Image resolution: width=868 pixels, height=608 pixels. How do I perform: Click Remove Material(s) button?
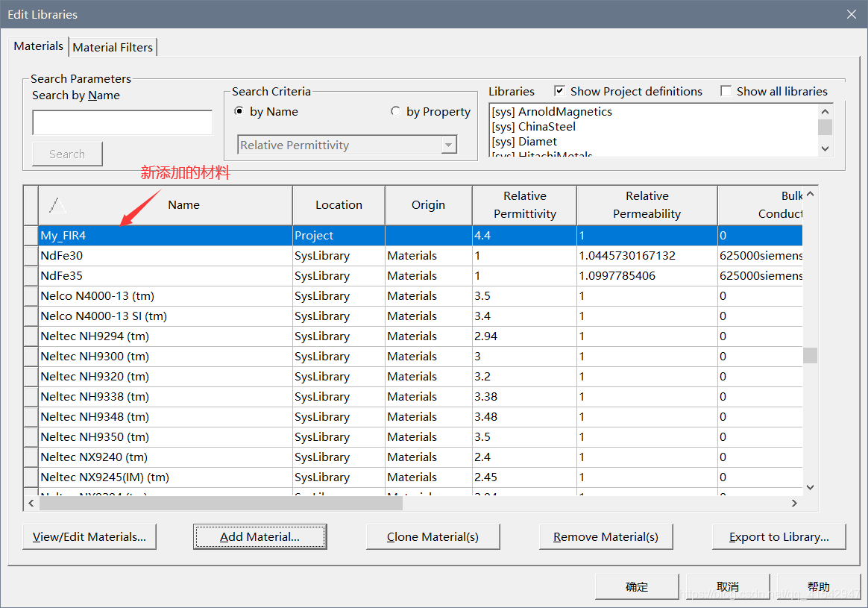tap(606, 536)
